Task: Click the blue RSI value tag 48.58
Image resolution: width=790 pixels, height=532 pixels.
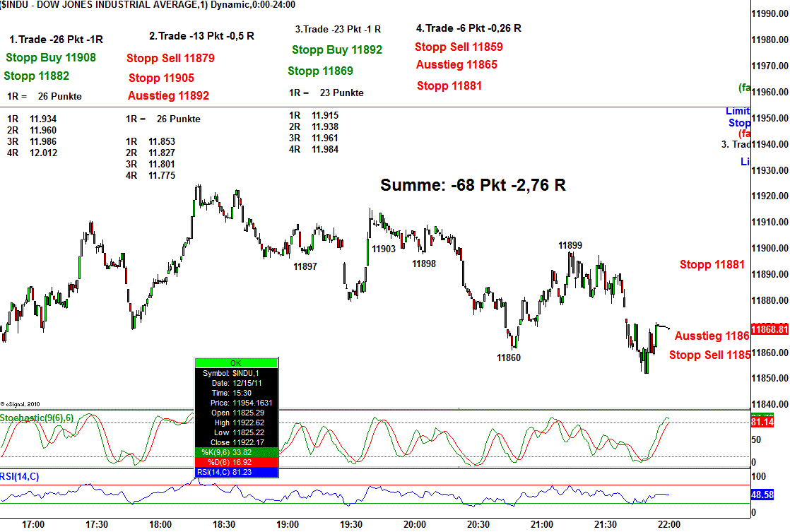Action: tap(762, 496)
